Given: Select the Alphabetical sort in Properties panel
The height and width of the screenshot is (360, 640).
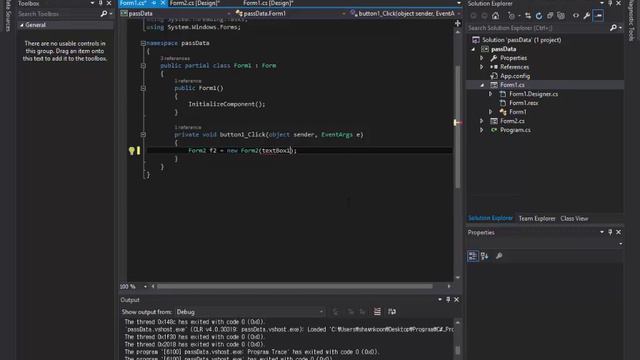Looking at the screenshot, I should tap(484, 256).
